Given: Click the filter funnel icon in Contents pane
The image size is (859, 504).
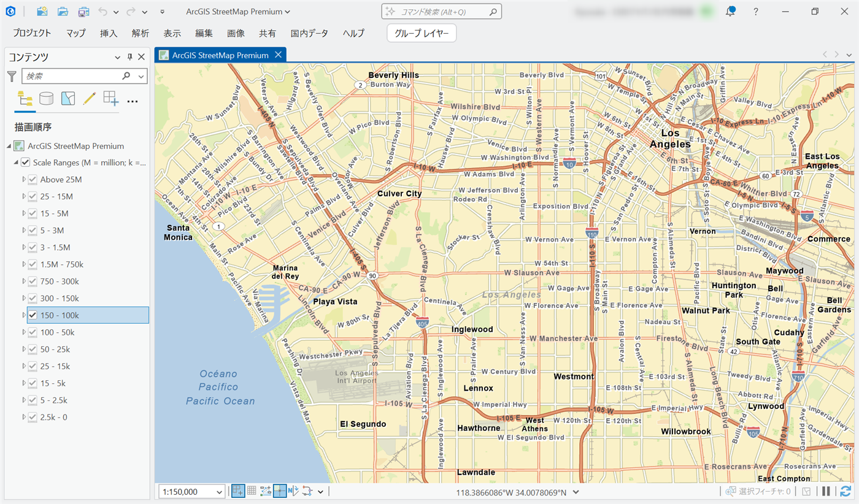Looking at the screenshot, I should (x=12, y=76).
